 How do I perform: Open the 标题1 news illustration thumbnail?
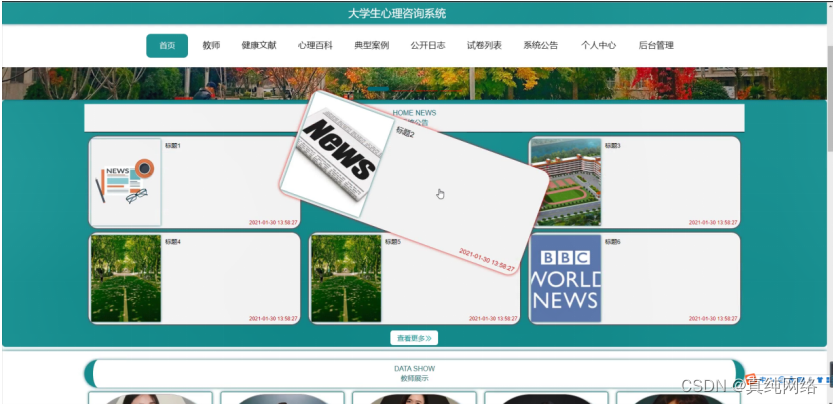[x=126, y=182]
